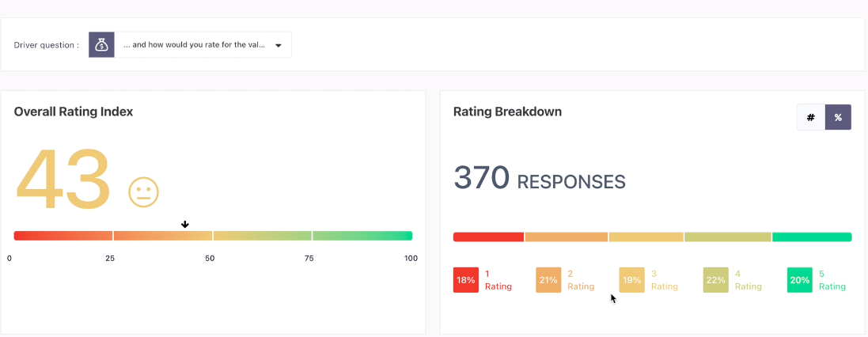
Task: Switch breakdown to percentage view
Action: point(838,117)
